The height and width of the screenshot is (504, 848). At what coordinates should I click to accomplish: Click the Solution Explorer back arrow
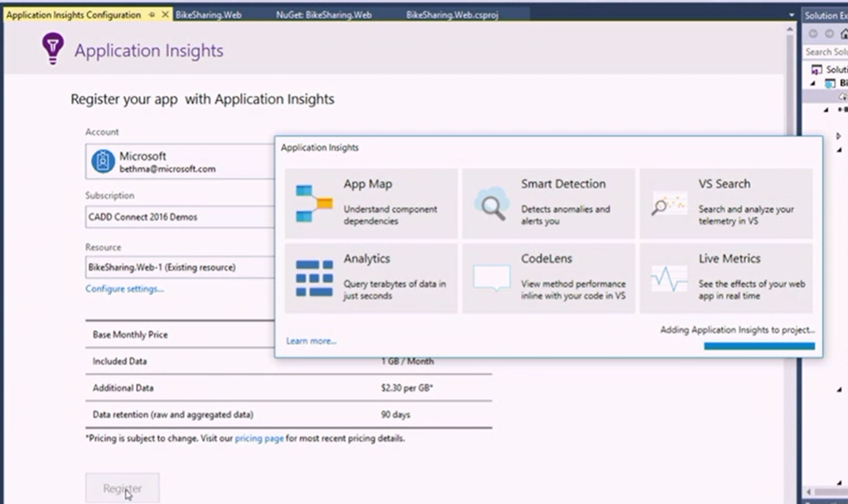click(x=813, y=34)
